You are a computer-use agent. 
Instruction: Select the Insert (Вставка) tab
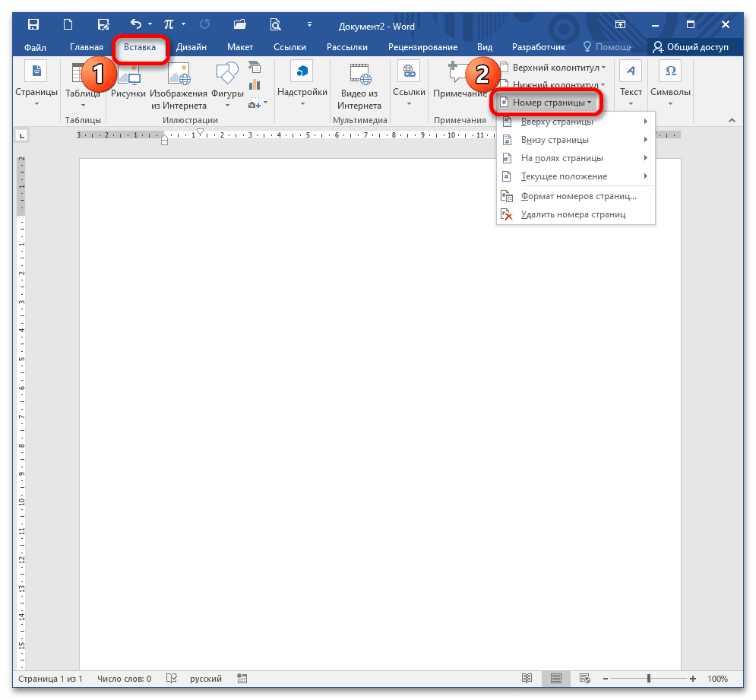point(140,47)
